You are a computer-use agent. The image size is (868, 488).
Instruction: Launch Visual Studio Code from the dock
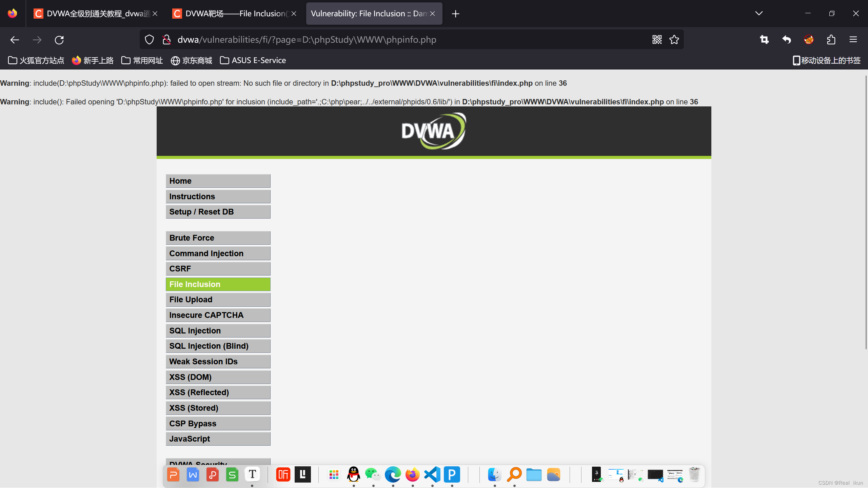click(432, 474)
